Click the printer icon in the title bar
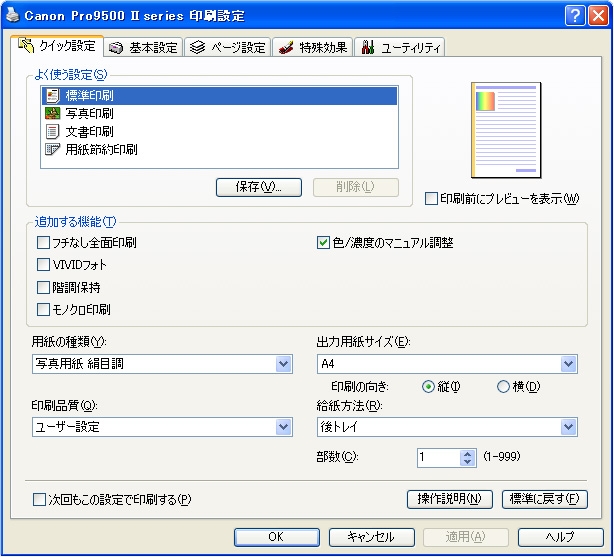The height and width of the screenshot is (557, 614). 12,16
